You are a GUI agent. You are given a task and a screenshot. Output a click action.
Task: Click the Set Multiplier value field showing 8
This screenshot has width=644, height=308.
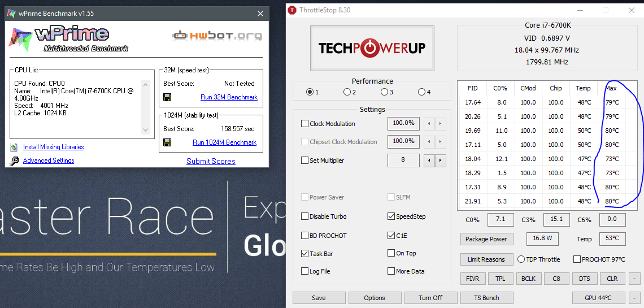[403, 160]
